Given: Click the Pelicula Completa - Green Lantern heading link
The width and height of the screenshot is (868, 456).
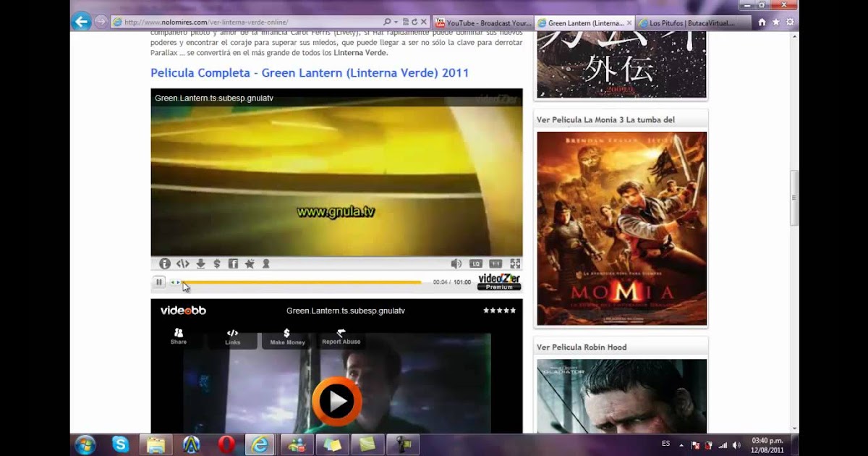Looking at the screenshot, I should click(310, 73).
